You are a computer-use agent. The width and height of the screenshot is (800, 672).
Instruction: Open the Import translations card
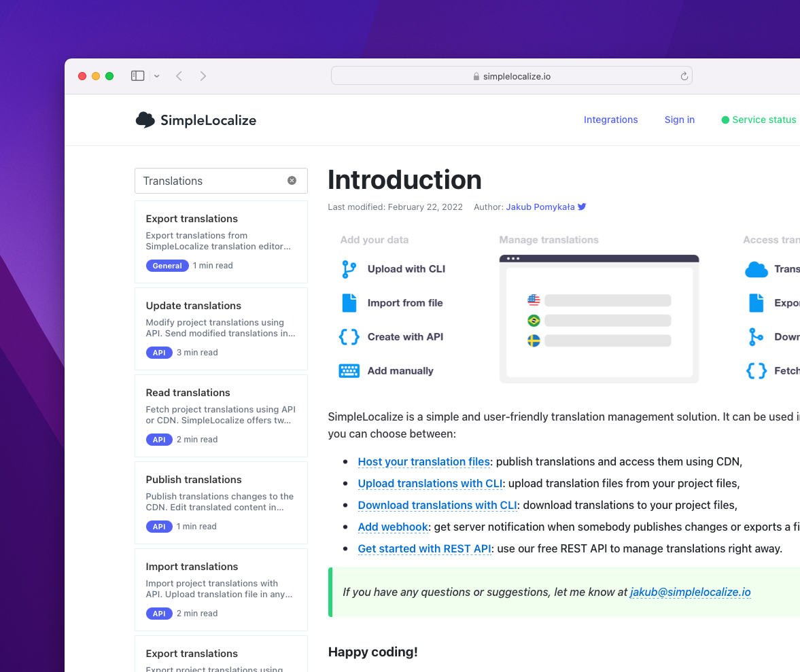click(221, 590)
